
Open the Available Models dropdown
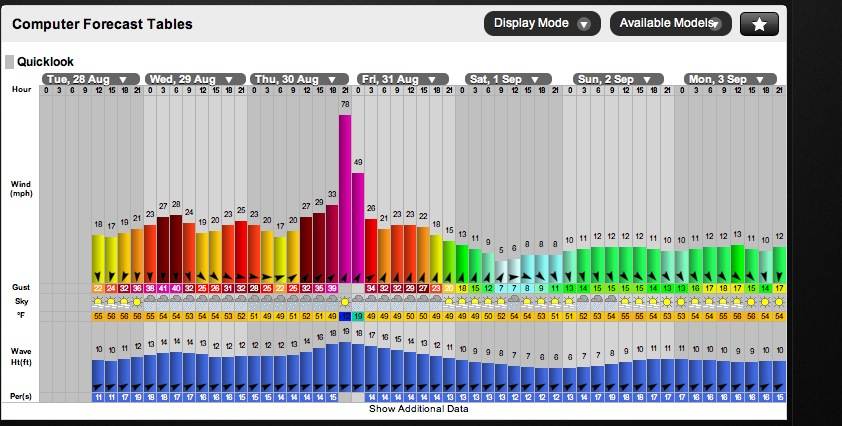point(670,24)
